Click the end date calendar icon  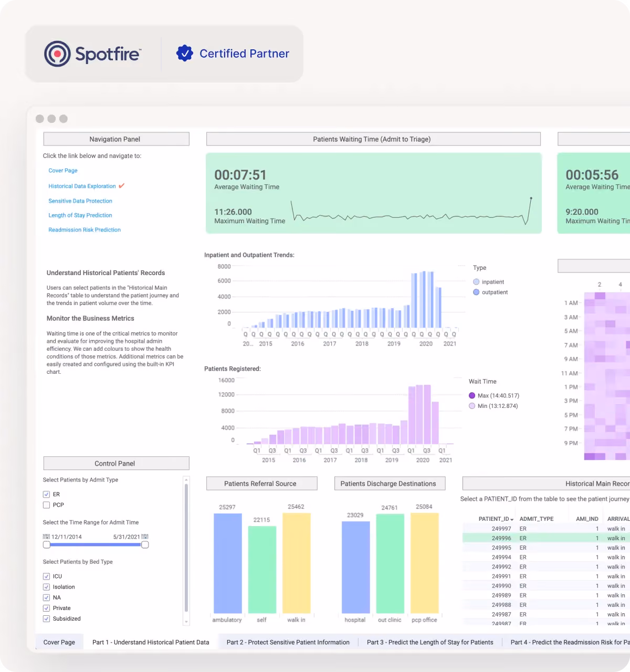coord(145,537)
